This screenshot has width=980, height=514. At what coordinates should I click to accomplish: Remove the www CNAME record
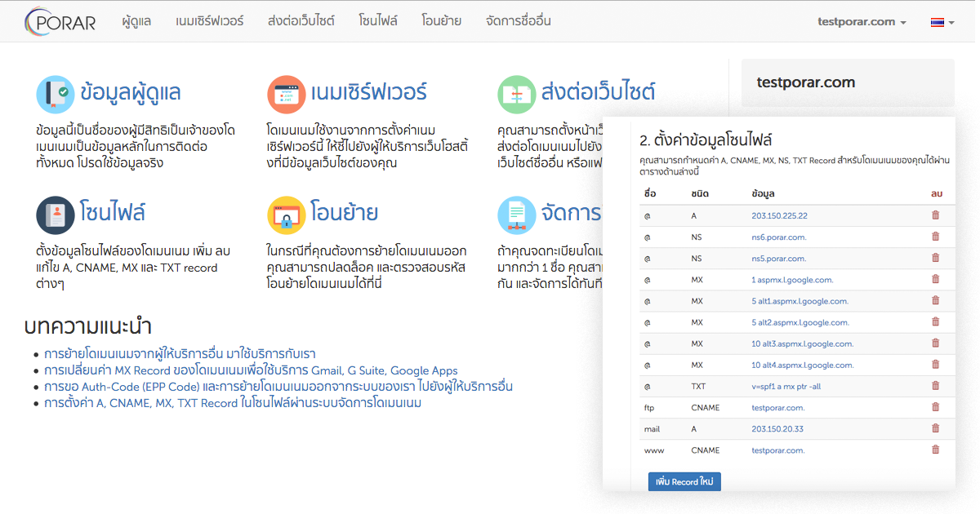point(935,450)
